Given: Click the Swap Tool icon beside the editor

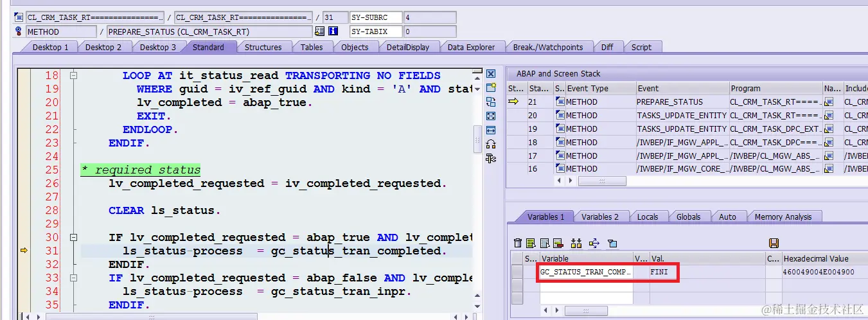Looking at the screenshot, I should coord(491,102).
